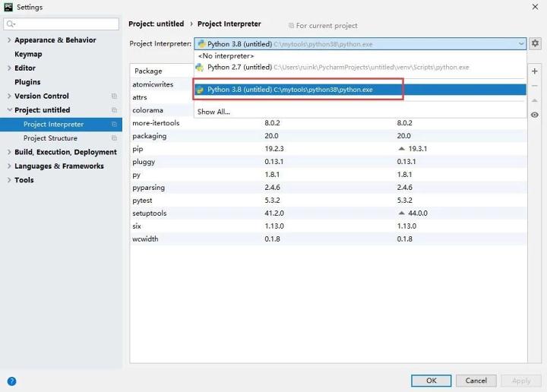Select Python 2.7 (untitled) venv interpreter
Image resolution: width=547 pixels, height=392 pixels.
360,68
